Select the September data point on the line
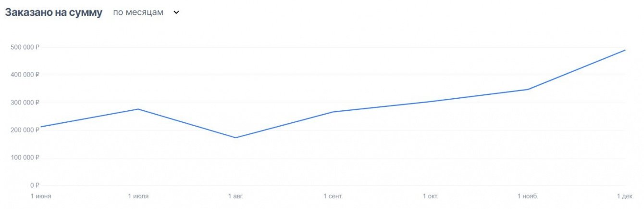The height and width of the screenshot is (209, 644). [x=333, y=112]
